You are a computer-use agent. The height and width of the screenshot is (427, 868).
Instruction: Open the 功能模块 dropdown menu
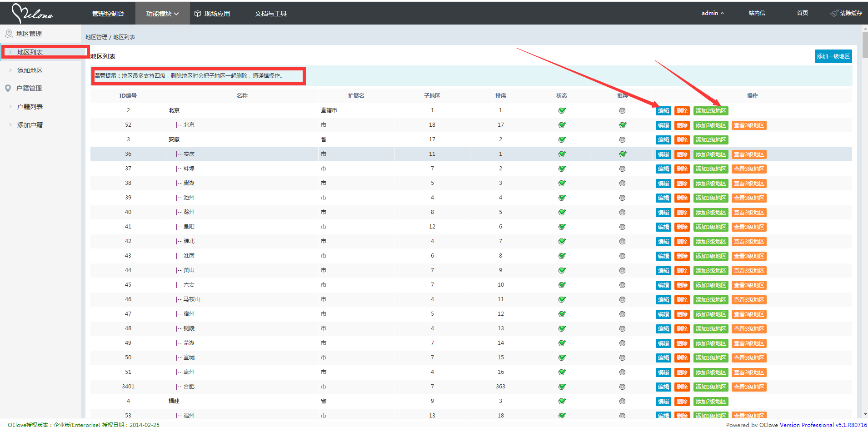click(x=162, y=14)
